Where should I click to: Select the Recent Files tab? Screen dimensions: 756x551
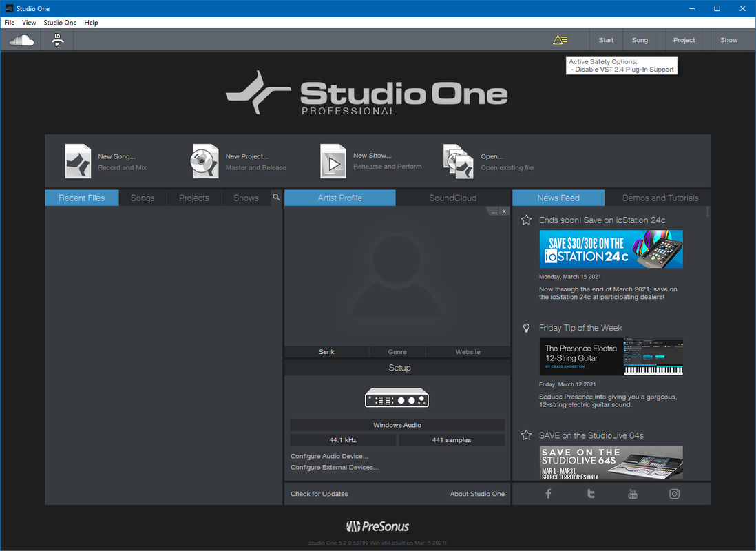tap(81, 198)
